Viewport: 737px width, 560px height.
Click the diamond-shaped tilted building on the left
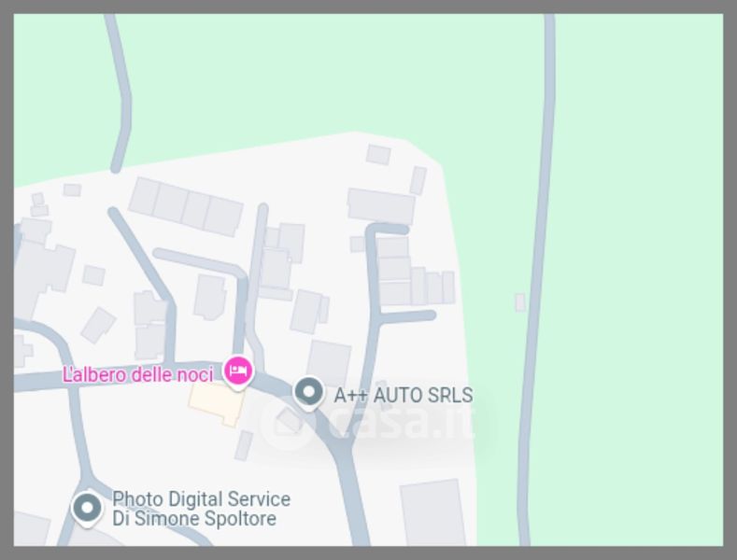pyautogui.click(x=98, y=325)
